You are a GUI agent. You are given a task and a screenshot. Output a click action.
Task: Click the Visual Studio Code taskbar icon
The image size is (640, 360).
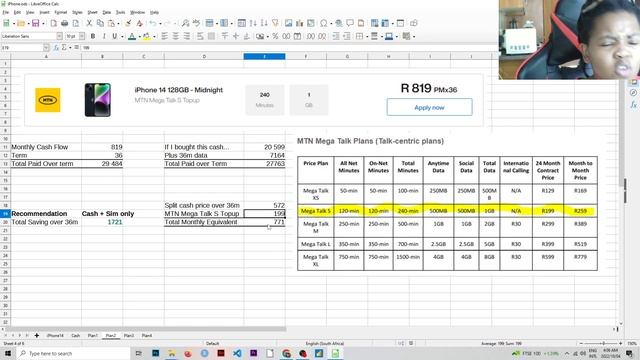click(237, 353)
